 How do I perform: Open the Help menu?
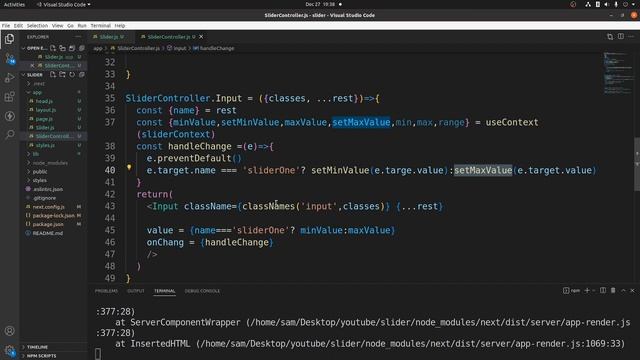[x=120, y=25]
